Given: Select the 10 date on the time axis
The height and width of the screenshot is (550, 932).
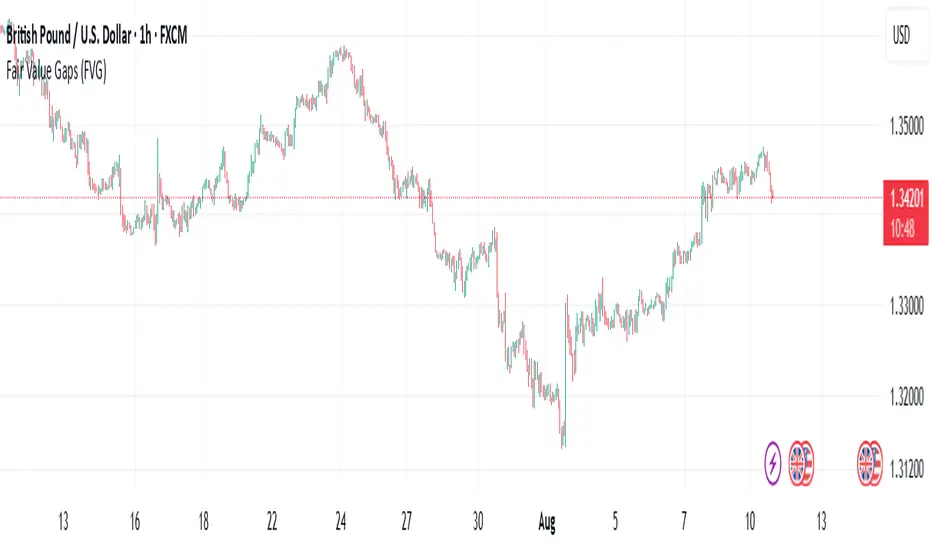Looking at the screenshot, I should (x=751, y=521).
